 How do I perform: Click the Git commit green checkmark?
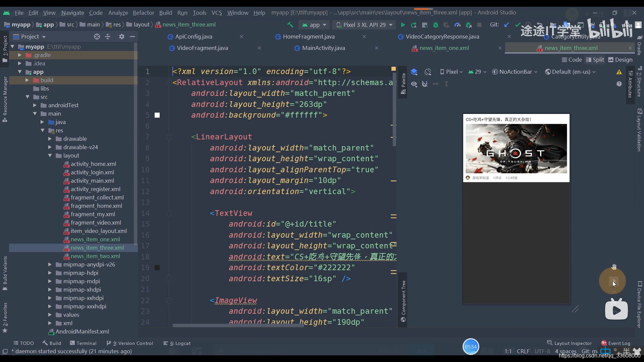(x=518, y=24)
